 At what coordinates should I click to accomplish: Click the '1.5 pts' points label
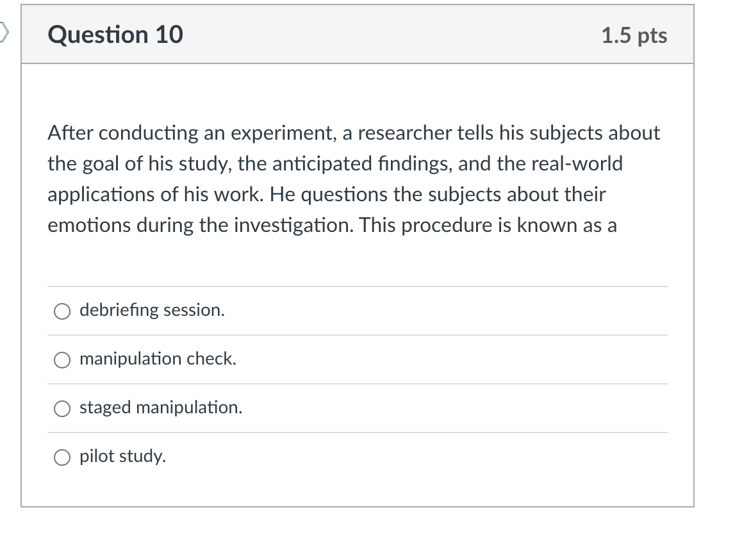tap(634, 35)
